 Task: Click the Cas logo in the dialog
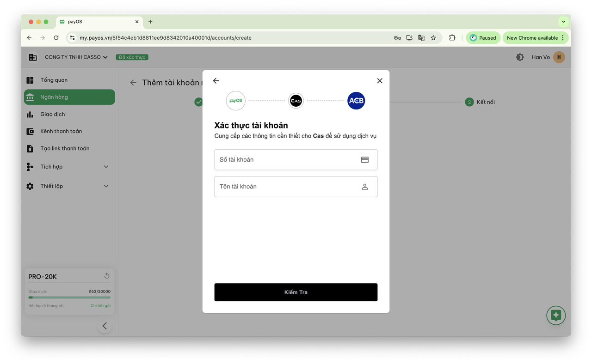(296, 101)
